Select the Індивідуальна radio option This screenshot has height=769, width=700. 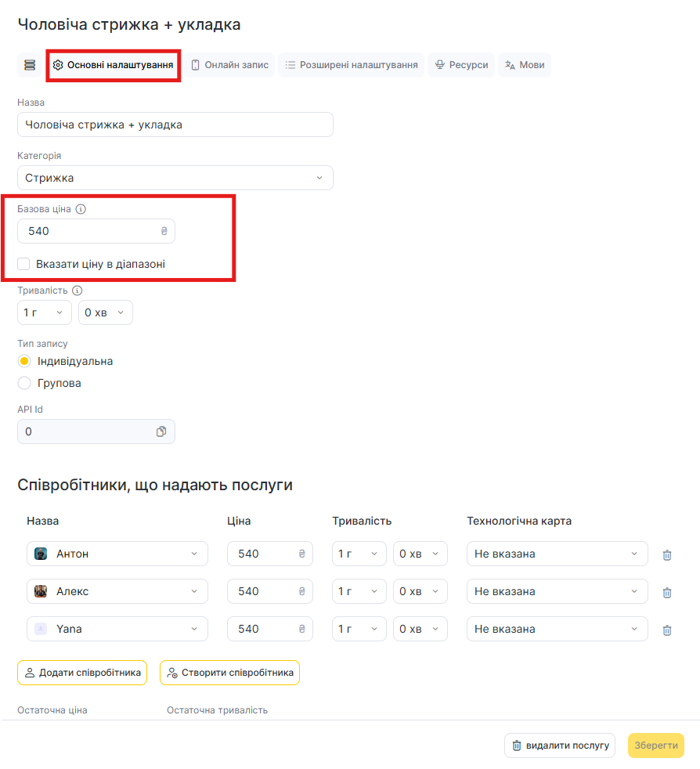(x=24, y=361)
